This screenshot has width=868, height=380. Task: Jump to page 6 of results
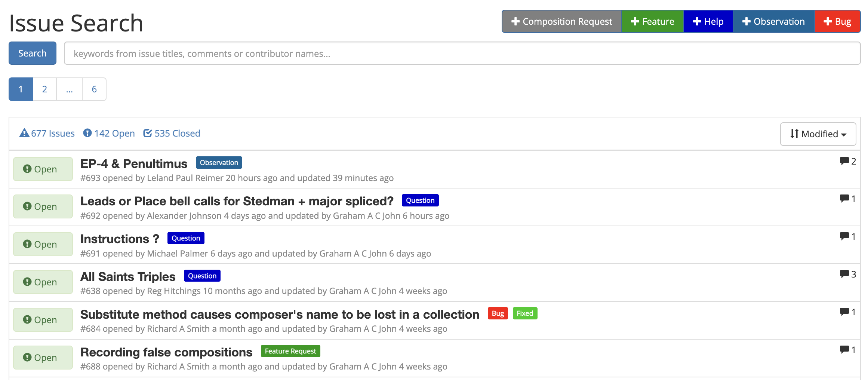click(94, 89)
